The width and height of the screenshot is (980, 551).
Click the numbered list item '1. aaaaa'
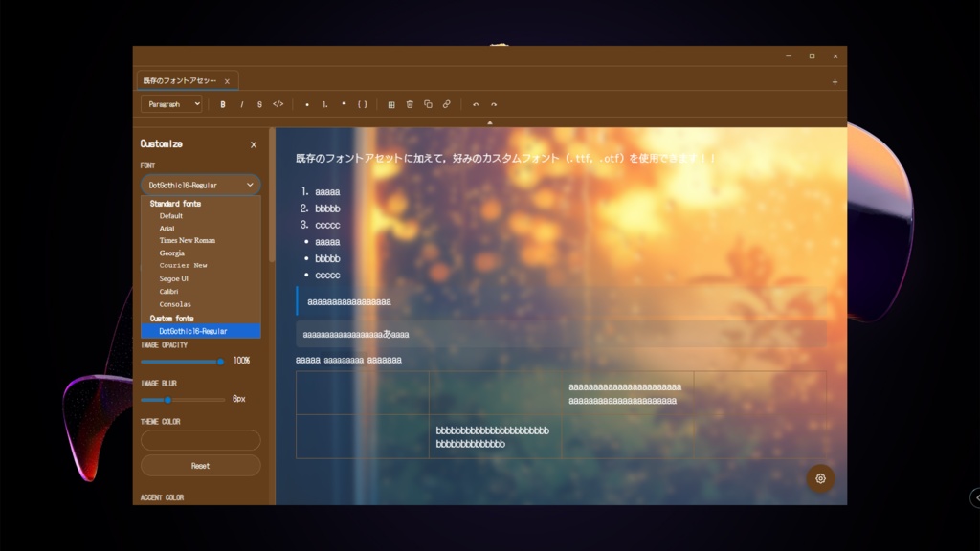click(321, 191)
